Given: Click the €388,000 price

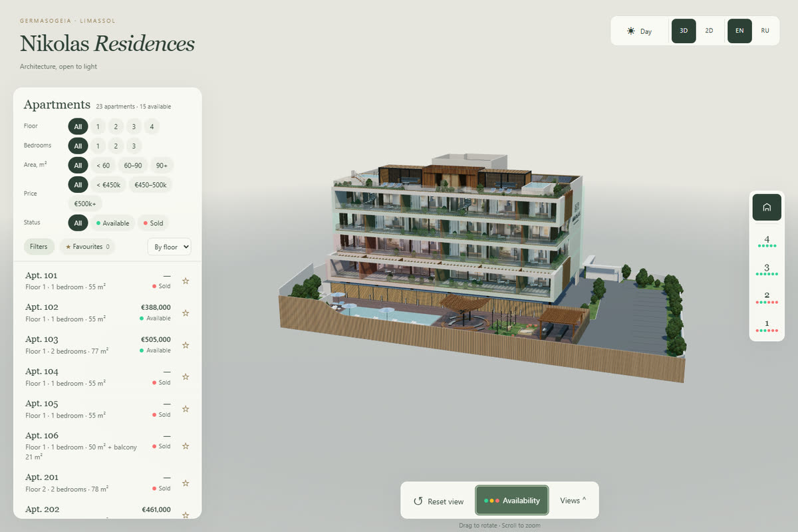Looking at the screenshot, I should (156, 308).
